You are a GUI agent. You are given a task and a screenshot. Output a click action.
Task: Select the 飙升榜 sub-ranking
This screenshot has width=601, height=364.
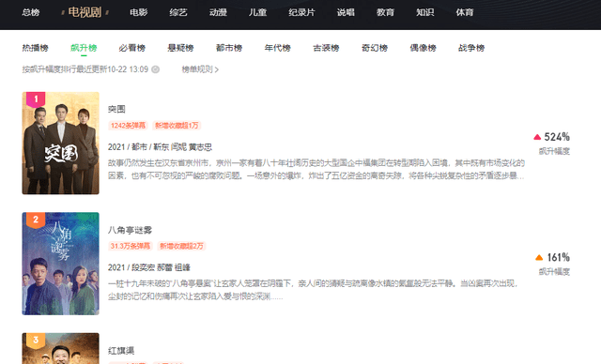pos(84,48)
